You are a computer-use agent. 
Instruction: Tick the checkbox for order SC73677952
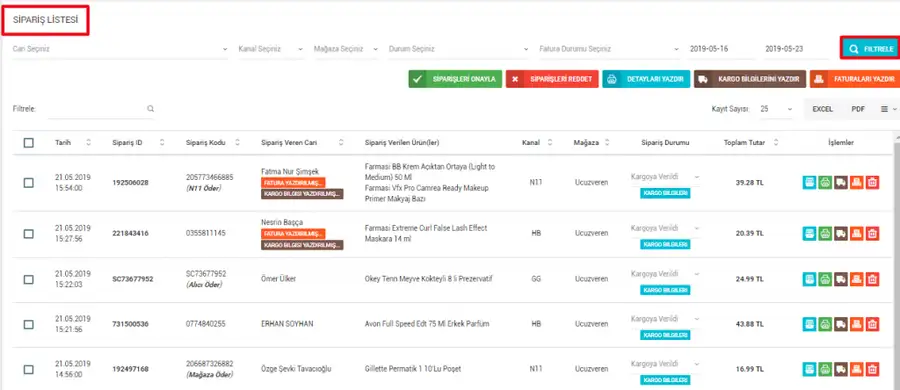pos(29,279)
